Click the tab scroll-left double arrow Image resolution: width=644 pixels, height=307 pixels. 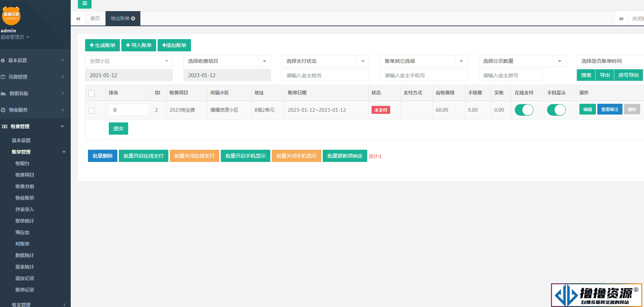(78, 19)
